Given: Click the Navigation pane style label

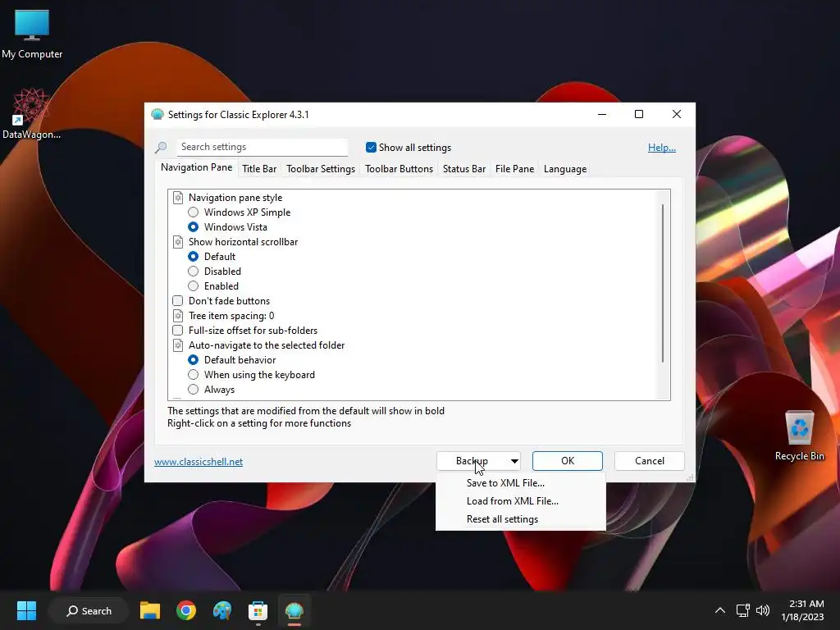Looking at the screenshot, I should coord(235,198).
